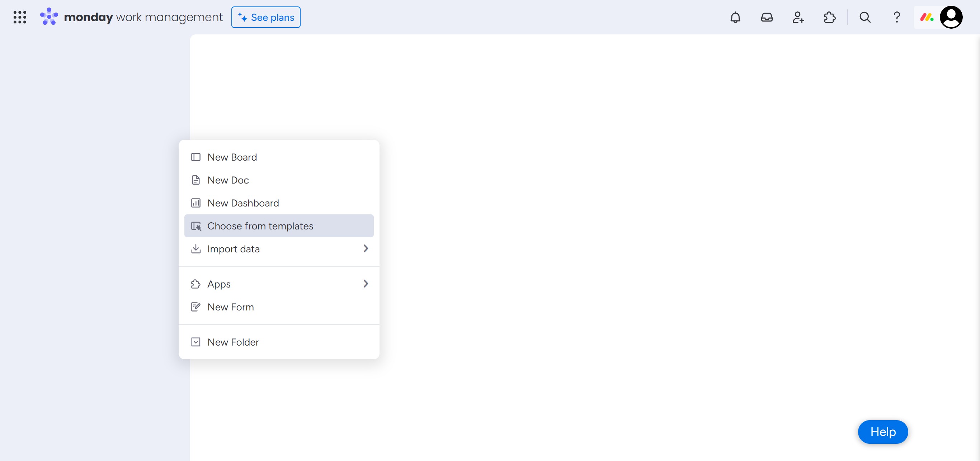This screenshot has width=980, height=461.
Task: Click the invite members icon
Action: 798,17
